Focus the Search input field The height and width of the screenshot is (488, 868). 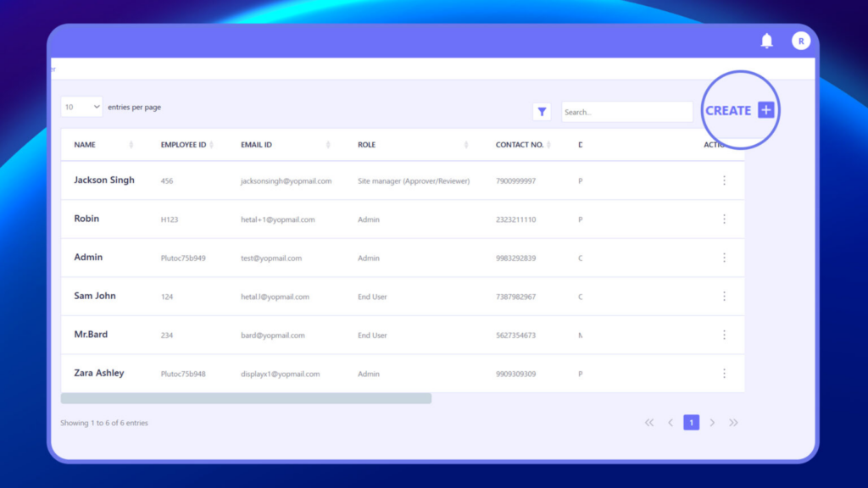click(x=626, y=112)
